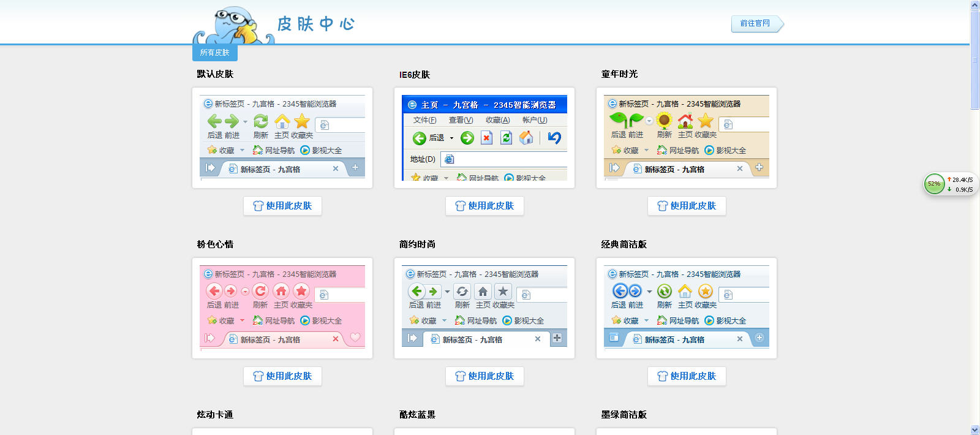Screen dimensions: 980x435
Task: Click the refresh icon in 默认皮肤 preview
Action: click(261, 121)
